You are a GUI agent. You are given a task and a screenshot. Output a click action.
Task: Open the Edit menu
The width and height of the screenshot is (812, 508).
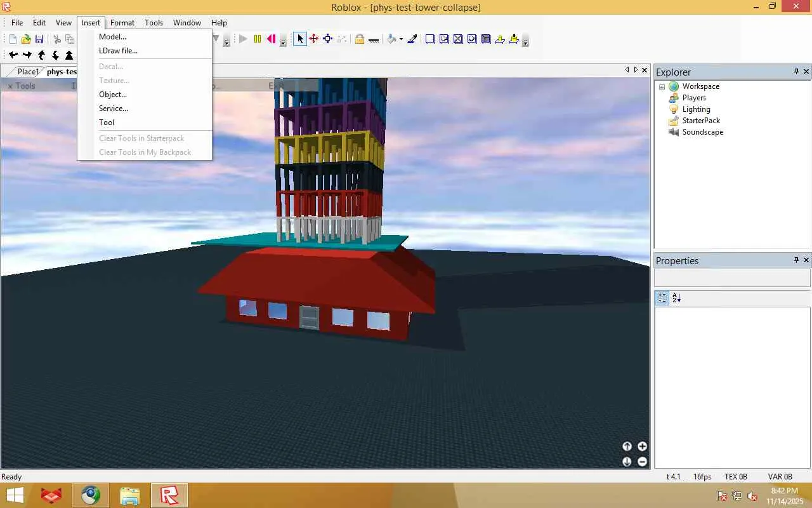click(39, 23)
